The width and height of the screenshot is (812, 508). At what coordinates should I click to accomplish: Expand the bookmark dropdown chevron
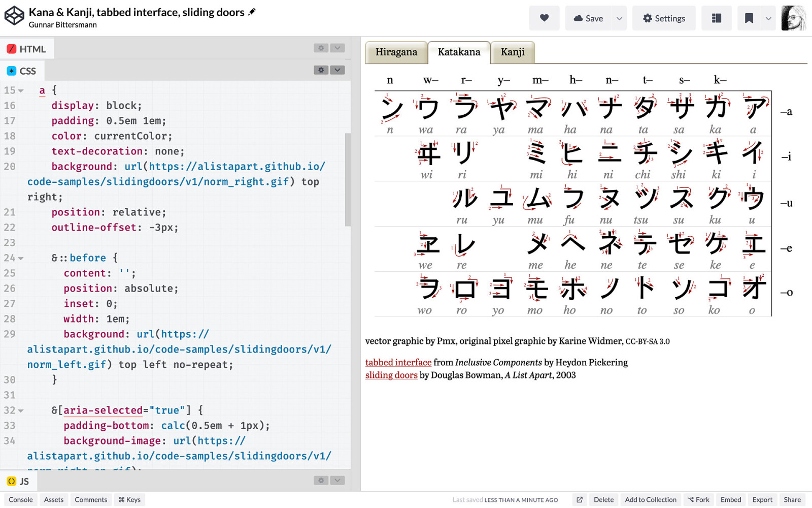[x=768, y=18]
